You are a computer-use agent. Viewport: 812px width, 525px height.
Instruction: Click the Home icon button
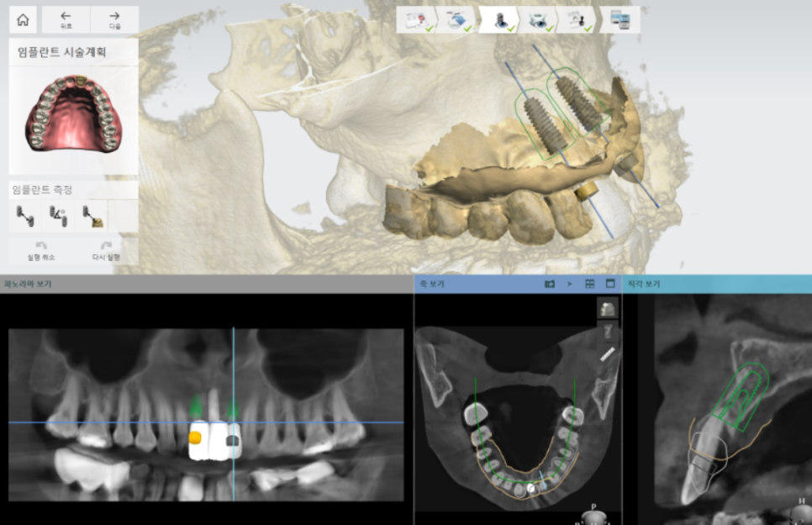(23, 19)
